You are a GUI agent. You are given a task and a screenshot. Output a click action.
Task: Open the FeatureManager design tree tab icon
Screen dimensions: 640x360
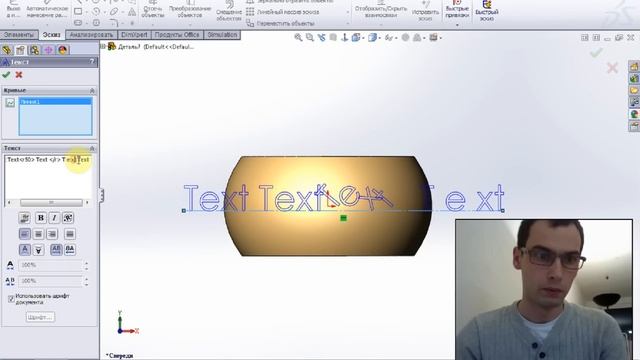(7, 50)
